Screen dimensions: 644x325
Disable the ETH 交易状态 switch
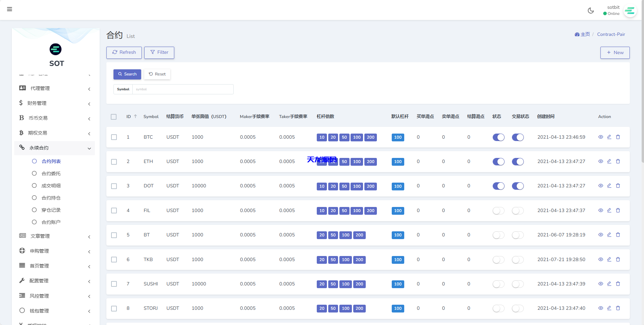pos(518,162)
